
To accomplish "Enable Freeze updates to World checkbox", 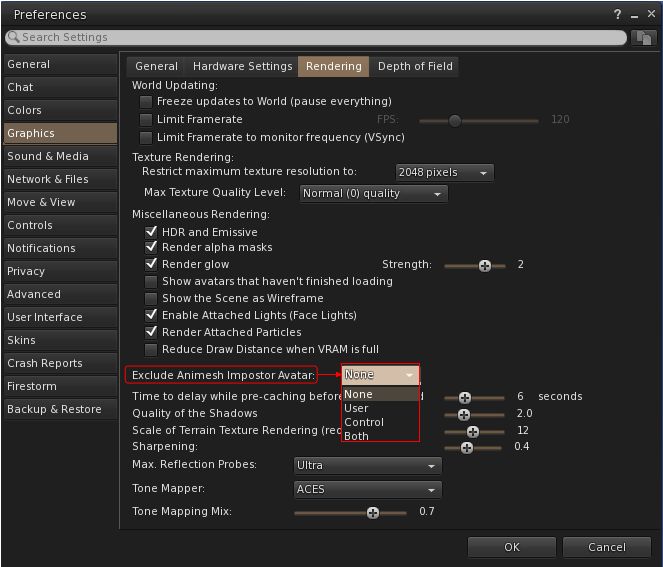I will pos(148,102).
